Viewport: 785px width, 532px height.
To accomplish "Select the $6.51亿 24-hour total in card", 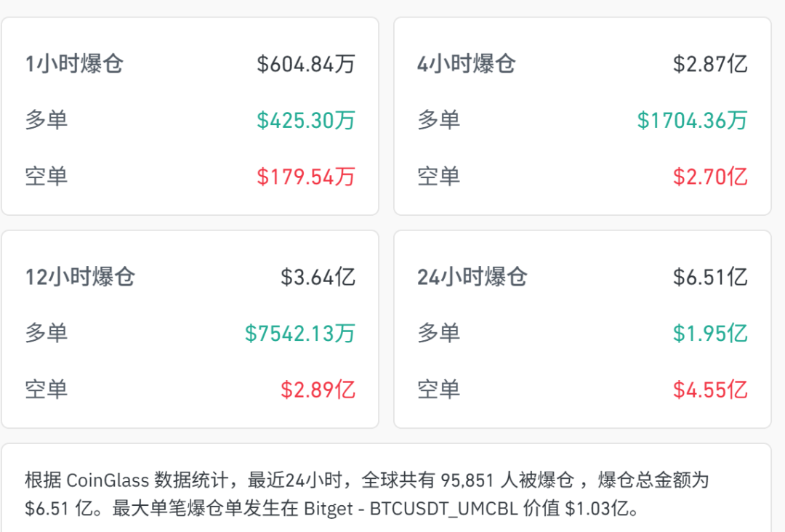I will 710,277.
